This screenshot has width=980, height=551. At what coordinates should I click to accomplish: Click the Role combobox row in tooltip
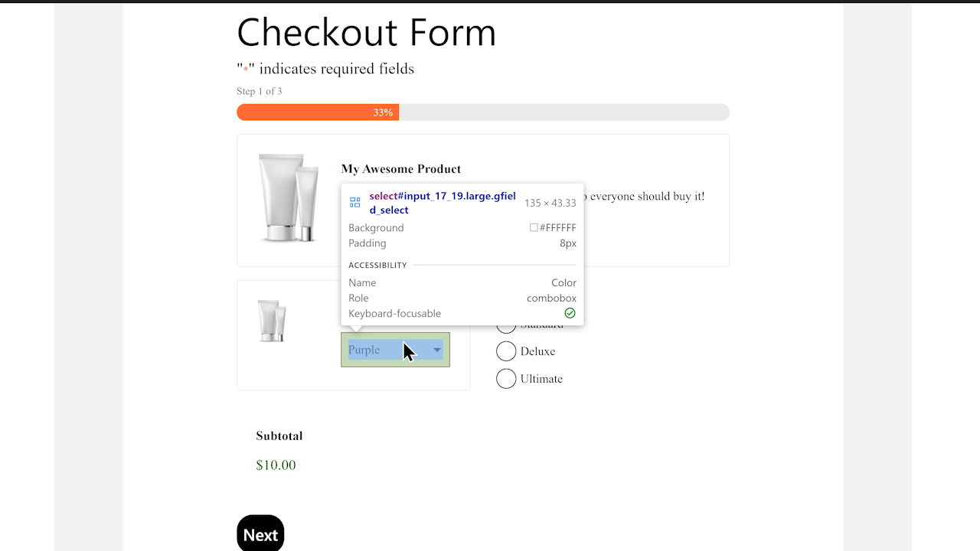point(462,298)
